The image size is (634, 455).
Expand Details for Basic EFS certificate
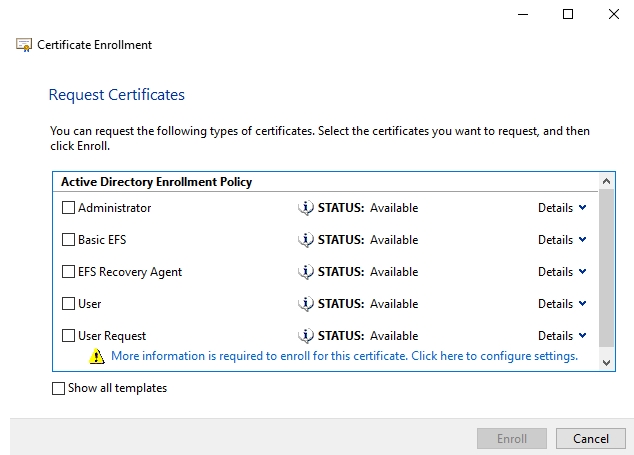point(562,240)
